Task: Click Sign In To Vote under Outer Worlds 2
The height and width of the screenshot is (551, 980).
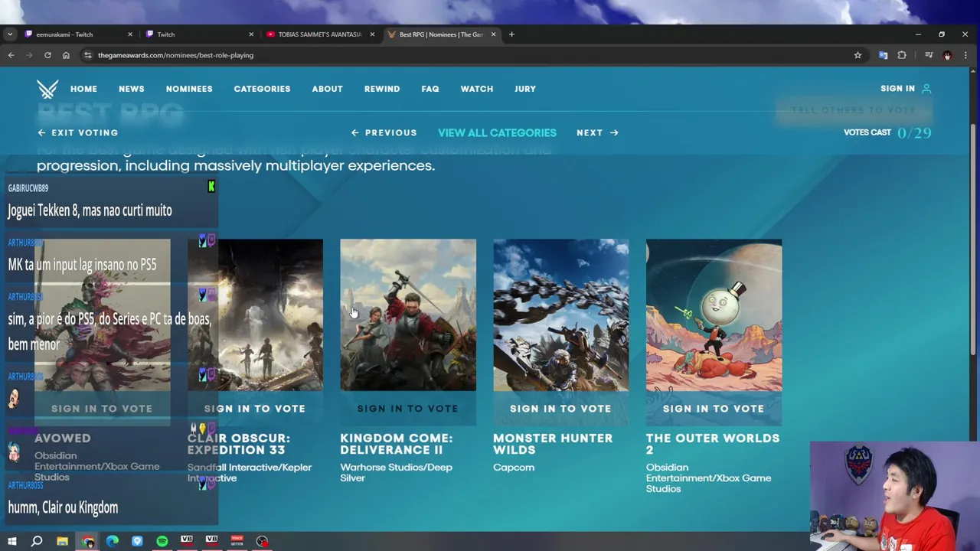Action: coord(714,409)
